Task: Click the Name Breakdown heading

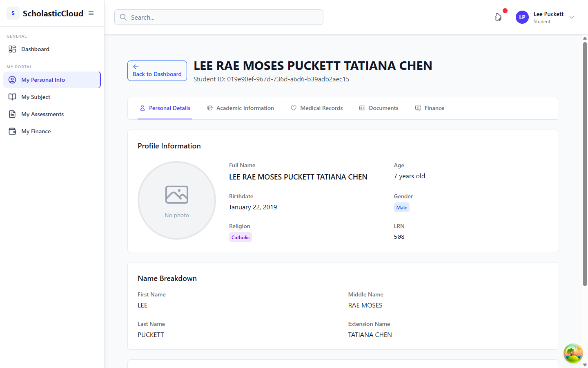Action: coord(167,278)
